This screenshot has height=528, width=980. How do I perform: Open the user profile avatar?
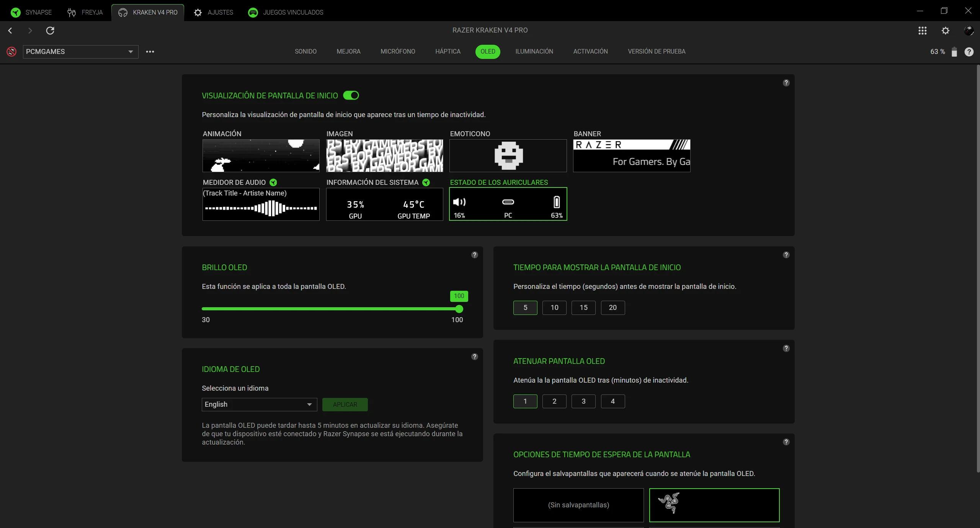(969, 31)
